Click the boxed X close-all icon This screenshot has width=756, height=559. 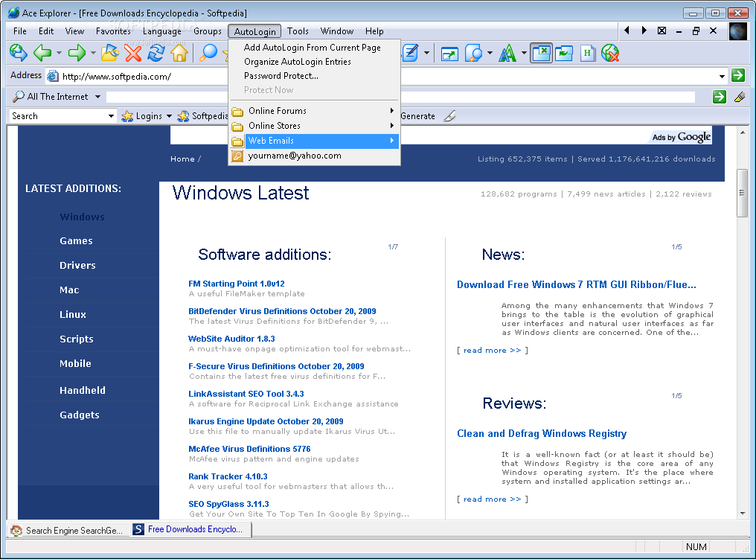[x=662, y=31]
